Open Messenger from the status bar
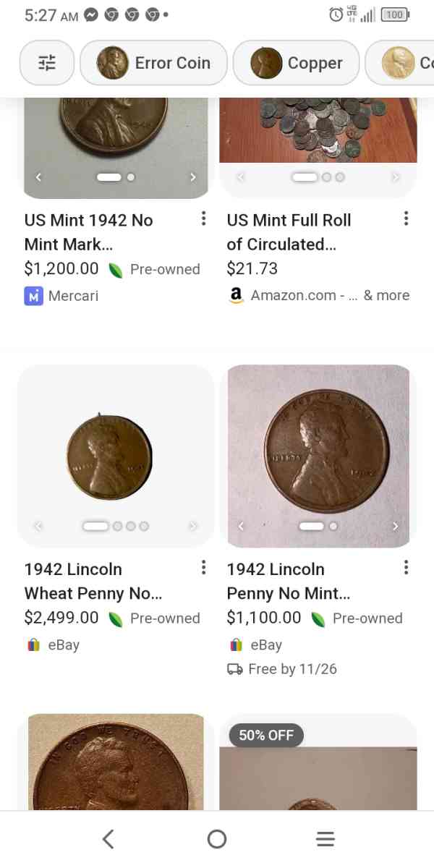The image size is (434, 868). [x=92, y=14]
